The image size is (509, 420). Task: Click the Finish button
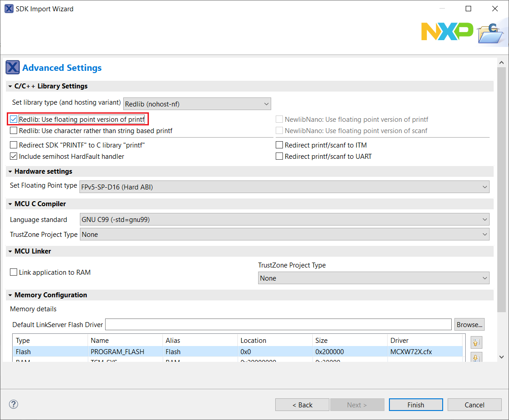pos(416,405)
